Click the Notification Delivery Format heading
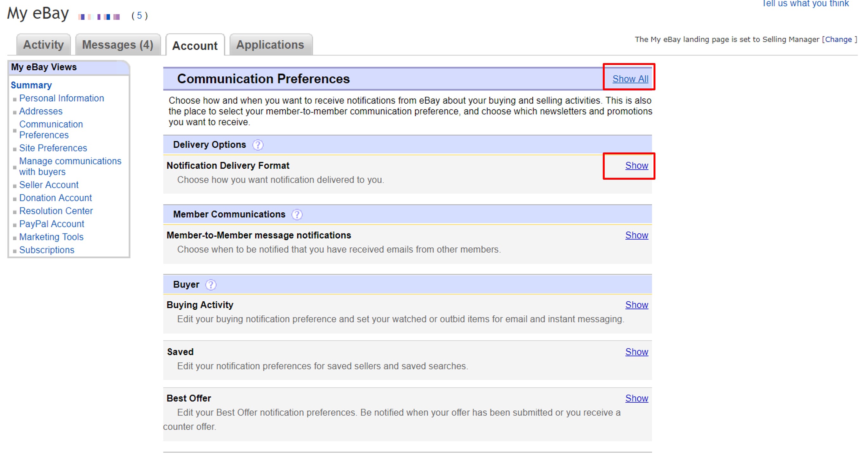 (228, 165)
